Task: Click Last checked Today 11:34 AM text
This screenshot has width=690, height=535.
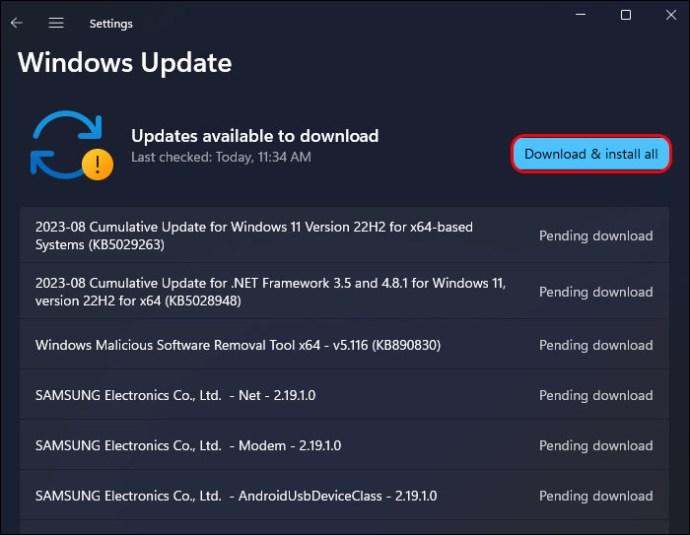Action: click(221, 157)
